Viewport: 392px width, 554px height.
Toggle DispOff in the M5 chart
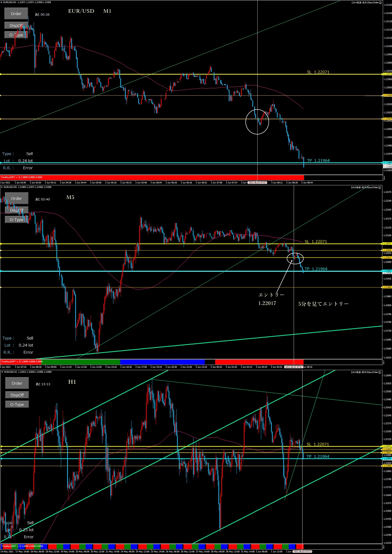point(17,210)
